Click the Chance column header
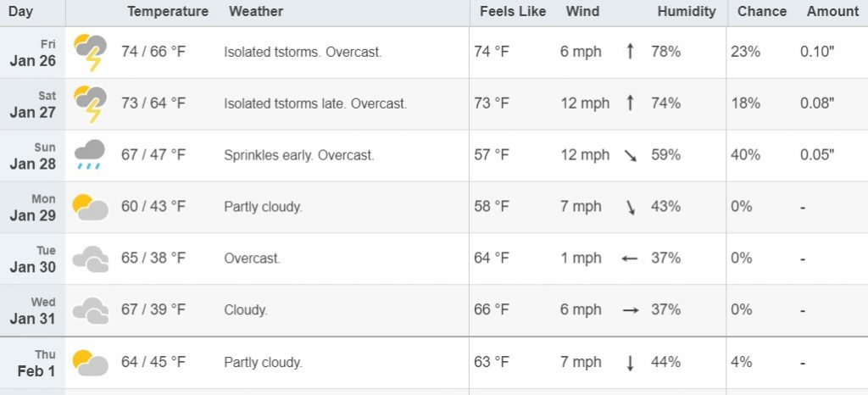 [x=762, y=12]
